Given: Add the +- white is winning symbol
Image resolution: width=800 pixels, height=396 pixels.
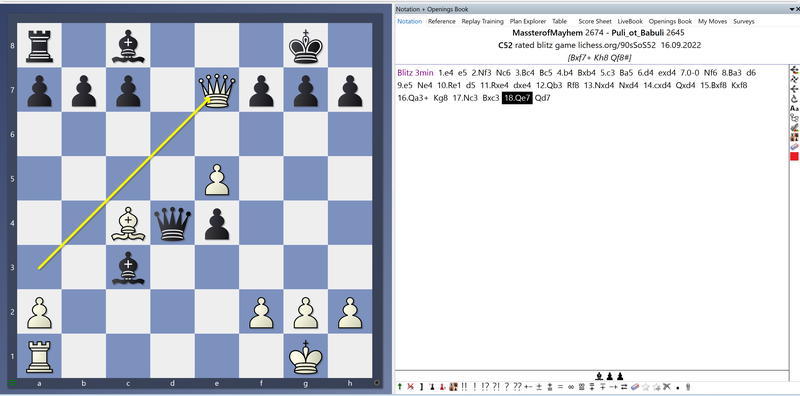Looking at the screenshot, I should (528, 387).
